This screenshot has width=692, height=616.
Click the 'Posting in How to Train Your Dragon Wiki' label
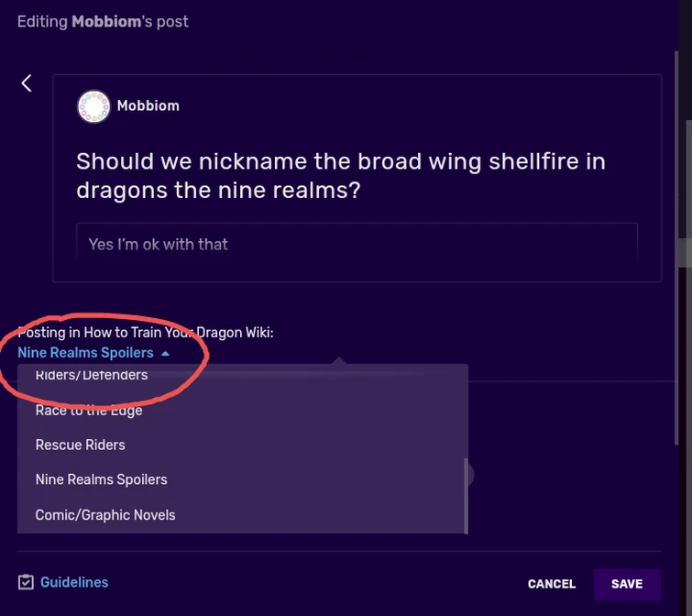[x=146, y=333]
